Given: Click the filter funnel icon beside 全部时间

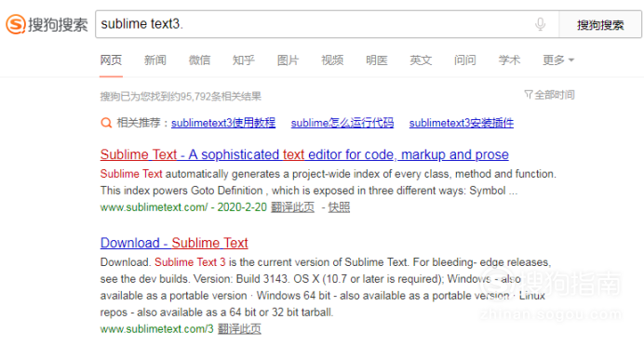Looking at the screenshot, I should [529, 95].
